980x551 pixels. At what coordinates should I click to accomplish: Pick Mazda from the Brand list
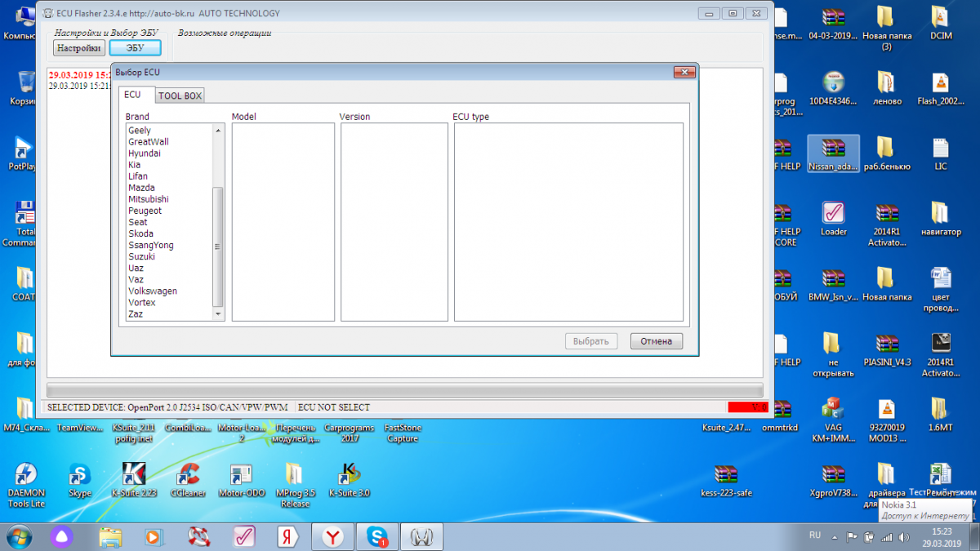(x=141, y=188)
